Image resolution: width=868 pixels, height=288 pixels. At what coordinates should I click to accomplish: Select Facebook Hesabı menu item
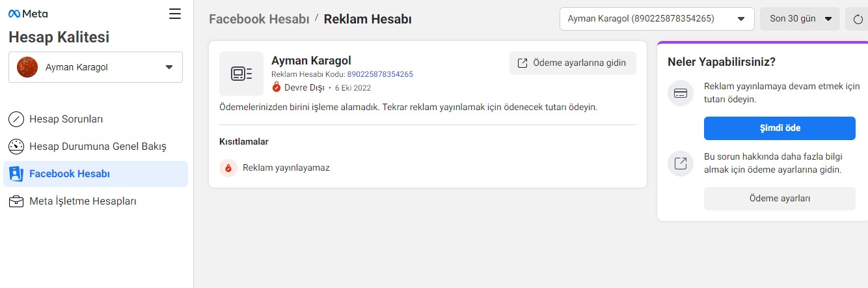point(96,174)
